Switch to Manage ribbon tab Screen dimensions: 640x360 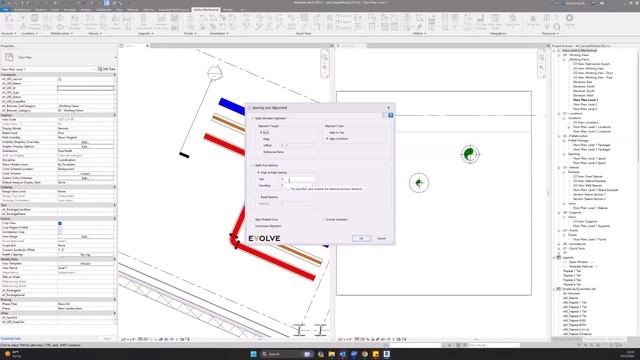pyautogui.click(x=133, y=9)
